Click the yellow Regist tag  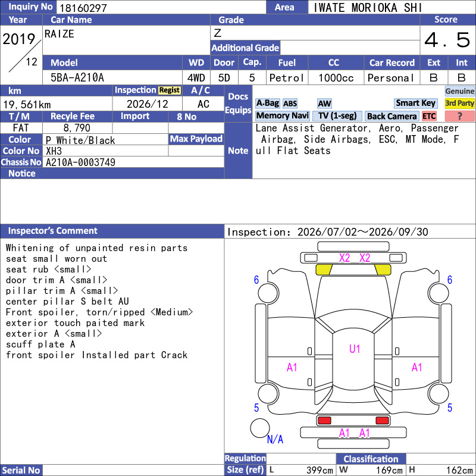click(x=170, y=90)
